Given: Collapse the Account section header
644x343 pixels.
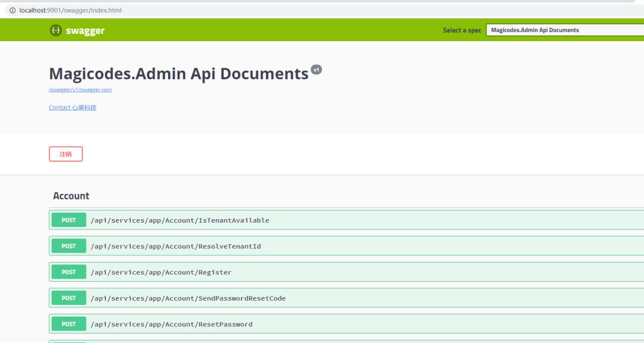Looking at the screenshot, I should pos(346,196).
